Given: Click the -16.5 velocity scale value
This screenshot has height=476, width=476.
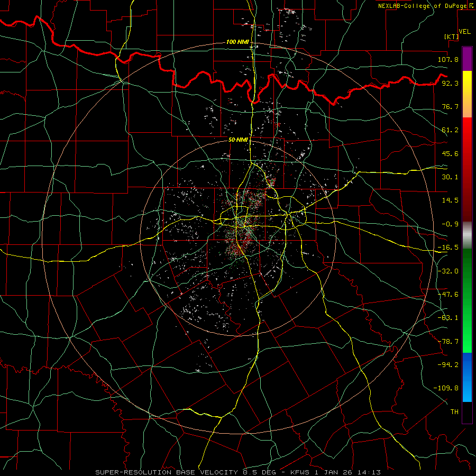Looking at the screenshot, I should pos(448,248).
